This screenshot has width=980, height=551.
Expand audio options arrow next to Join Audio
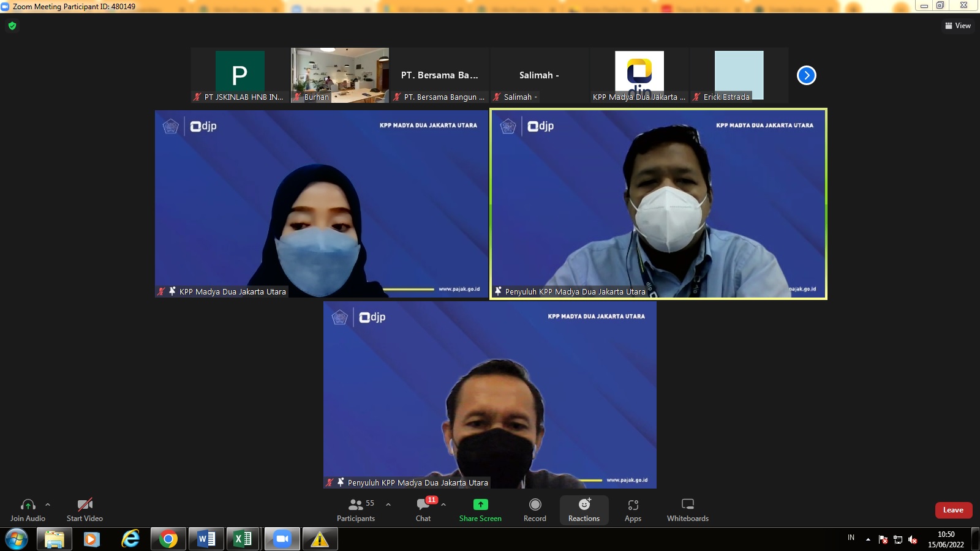[x=48, y=504]
